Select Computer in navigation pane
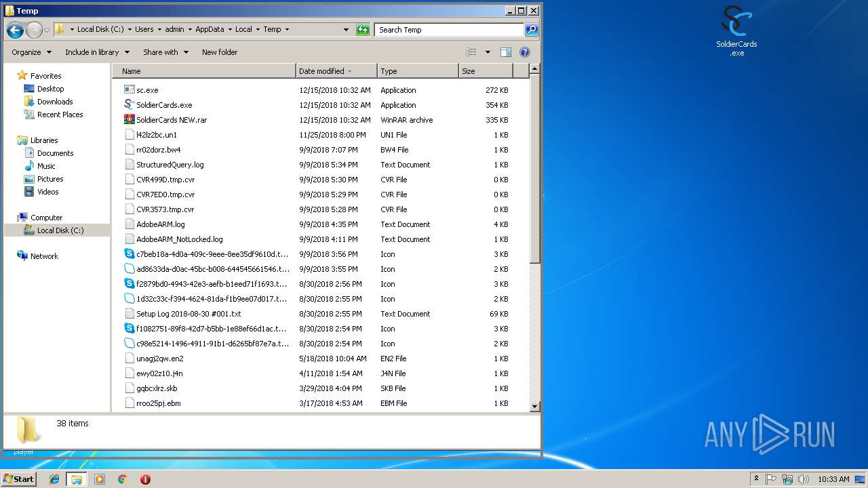Screen dimensions: 868x488 click(x=46, y=218)
